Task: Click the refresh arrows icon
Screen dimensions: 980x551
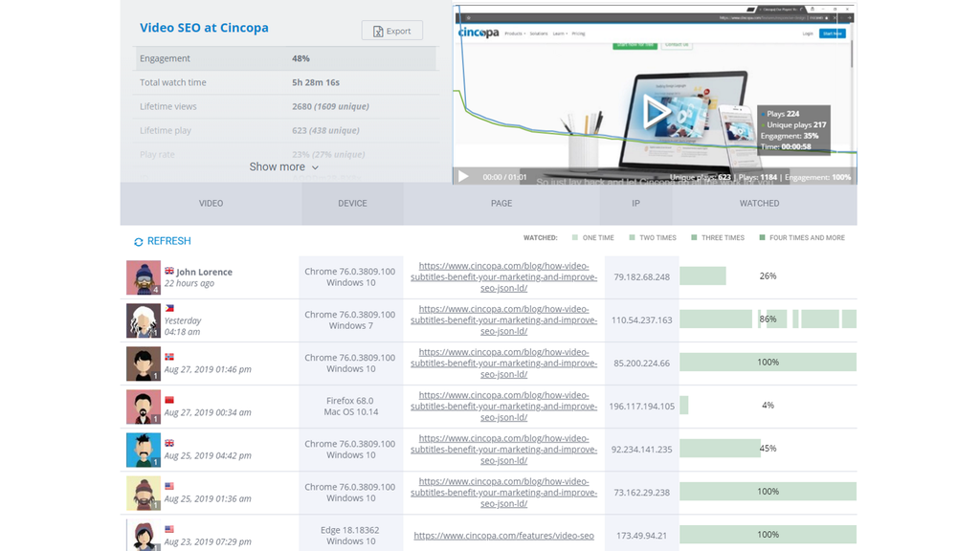Action: click(x=139, y=242)
